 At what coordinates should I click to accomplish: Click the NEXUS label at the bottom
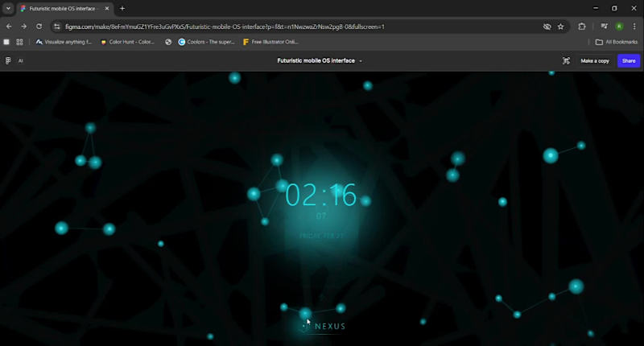pos(330,327)
